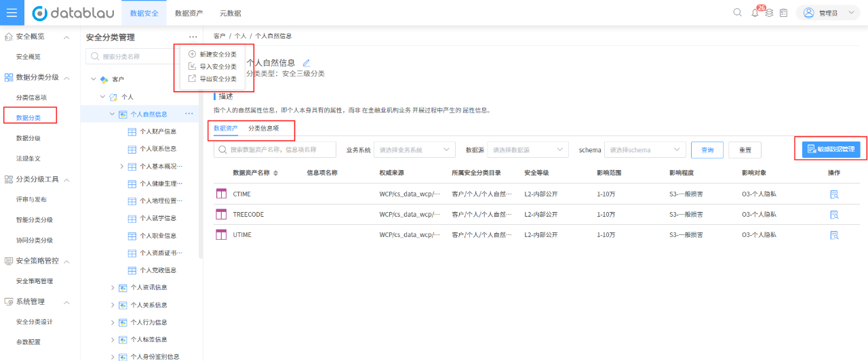Select 个人联系信息 in the tree
Viewport: 868px width, 361px height.
pyautogui.click(x=158, y=149)
